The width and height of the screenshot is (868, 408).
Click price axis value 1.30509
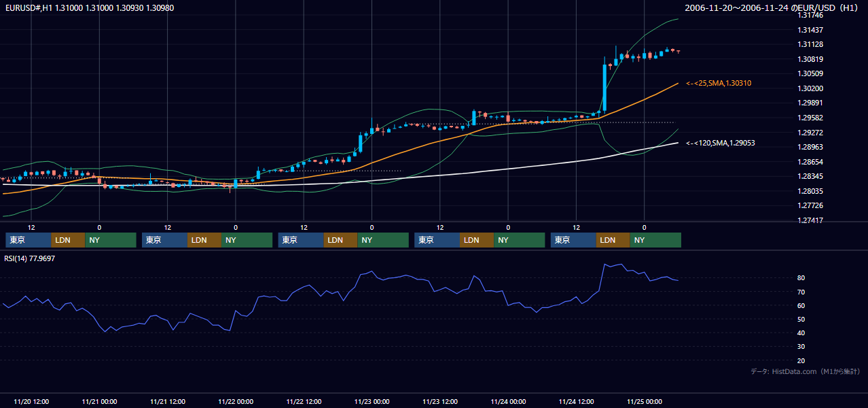(x=811, y=73)
